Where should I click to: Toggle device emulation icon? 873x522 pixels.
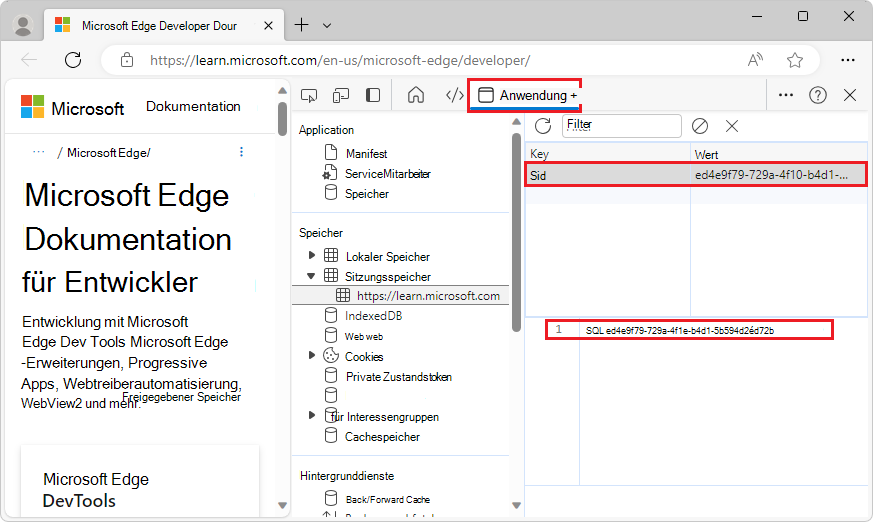pos(341,96)
